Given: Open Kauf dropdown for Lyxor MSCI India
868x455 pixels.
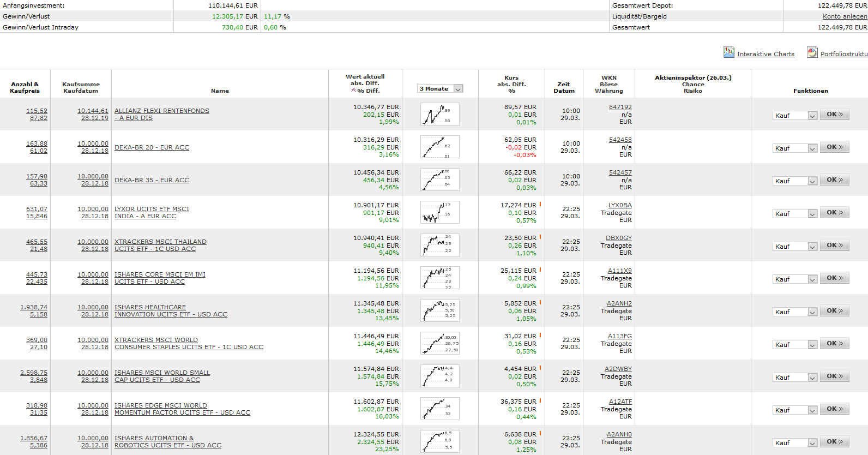Looking at the screenshot, I should [x=795, y=213].
